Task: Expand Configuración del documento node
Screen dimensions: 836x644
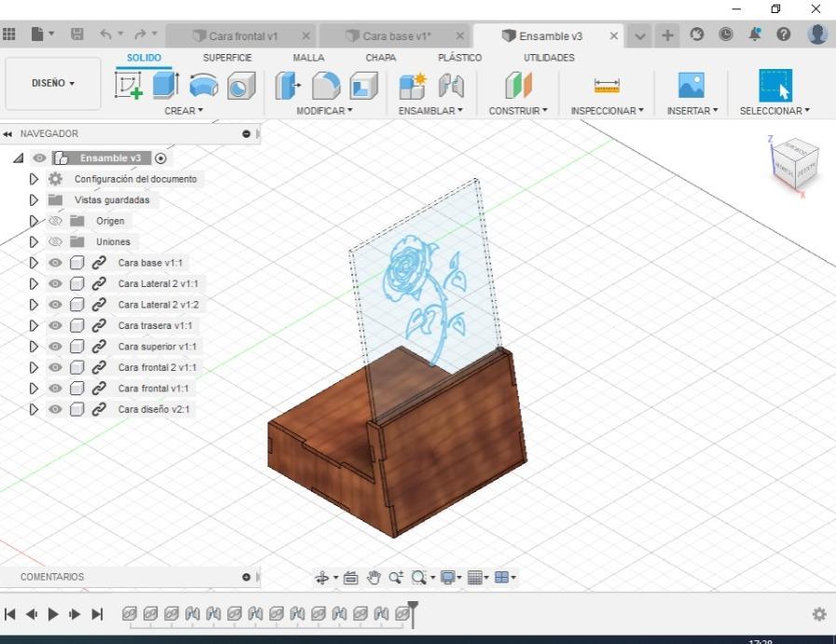Action: point(34,179)
